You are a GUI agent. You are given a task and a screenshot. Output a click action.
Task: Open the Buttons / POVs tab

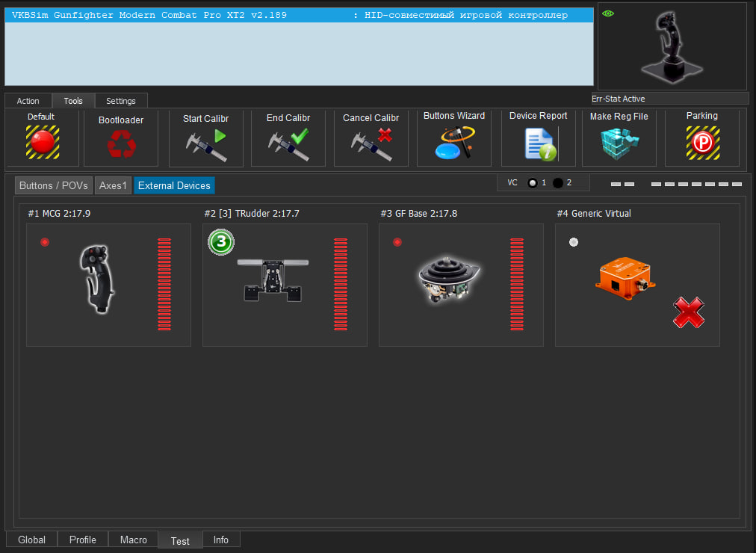coord(54,185)
